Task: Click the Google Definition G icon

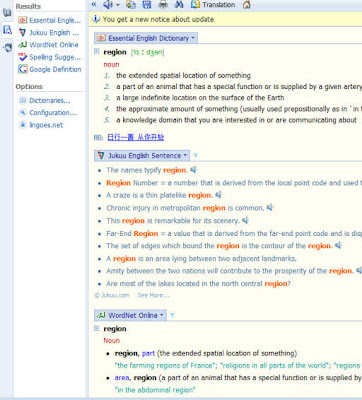Action: click(x=23, y=69)
